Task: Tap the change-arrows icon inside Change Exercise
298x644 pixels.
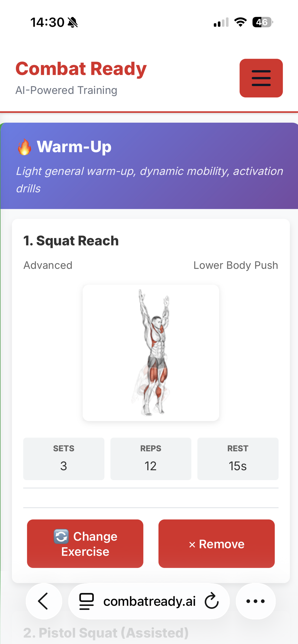Action: (62, 536)
